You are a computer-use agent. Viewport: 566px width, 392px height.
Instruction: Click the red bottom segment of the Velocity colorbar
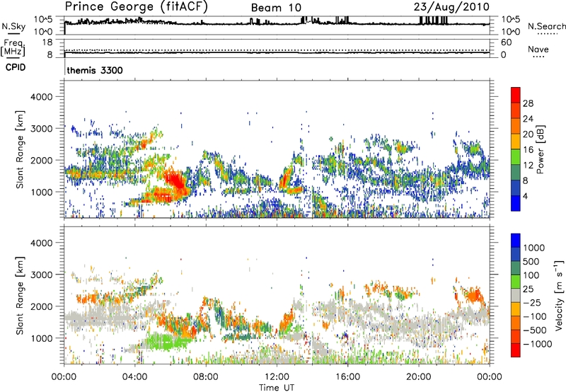point(516,350)
